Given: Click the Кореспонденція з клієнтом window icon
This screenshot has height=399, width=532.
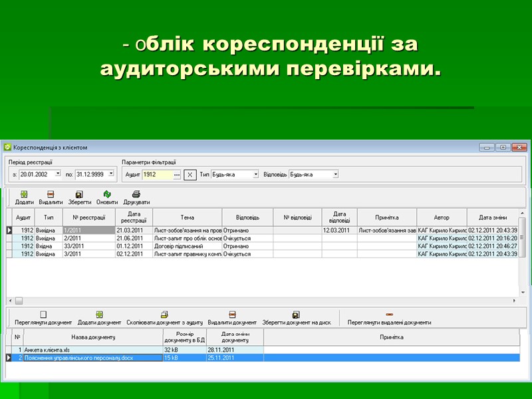Looking at the screenshot, I should click(x=7, y=148).
